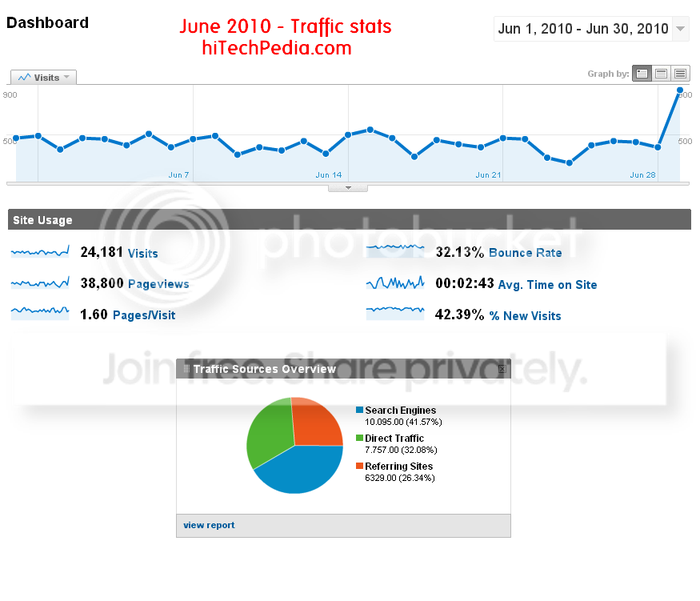Click the Search Engines legend label
The image size is (700, 601).
pos(401,410)
